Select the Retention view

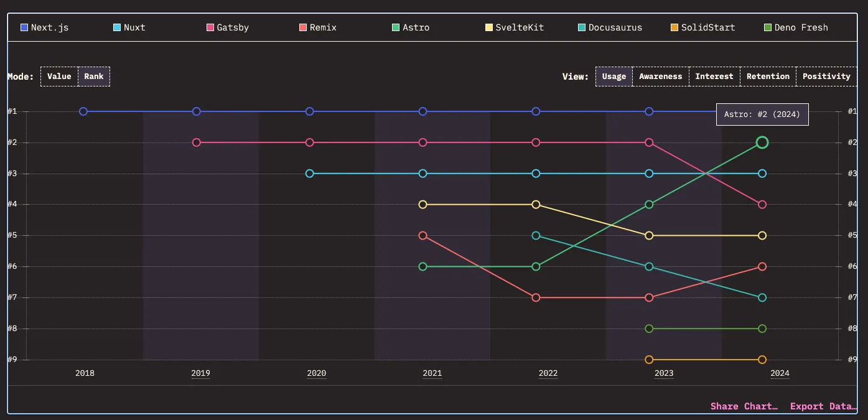coord(768,77)
